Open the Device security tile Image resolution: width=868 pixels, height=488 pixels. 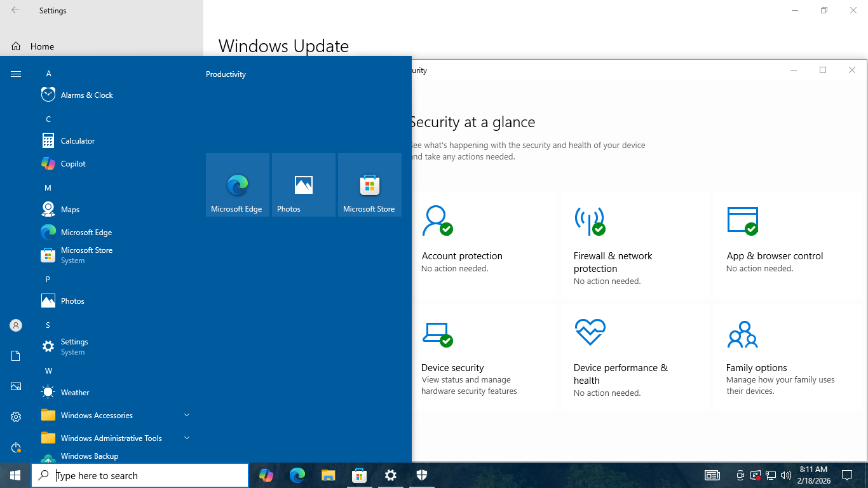(483, 357)
